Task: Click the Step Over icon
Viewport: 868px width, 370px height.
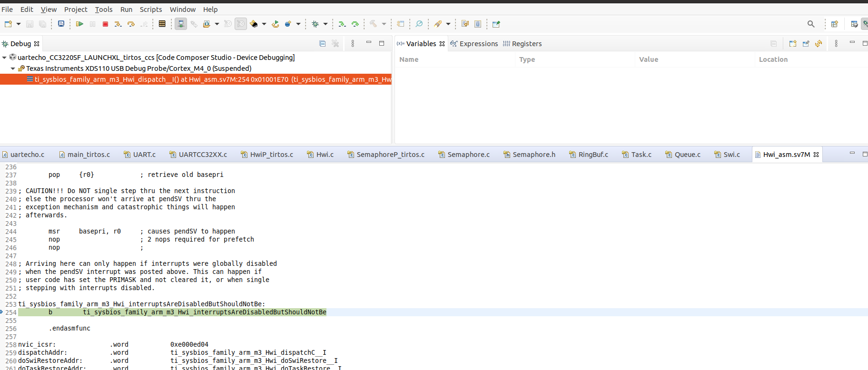Action: pos(131,24)
